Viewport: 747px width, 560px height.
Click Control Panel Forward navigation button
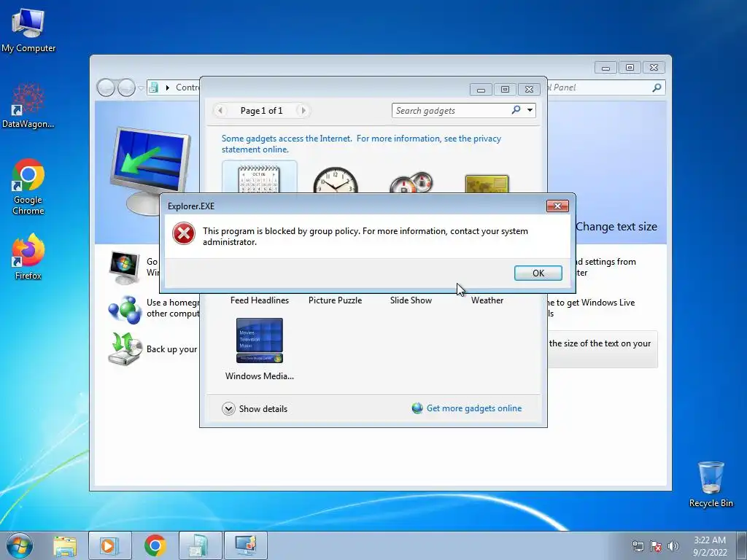[126, 87]
